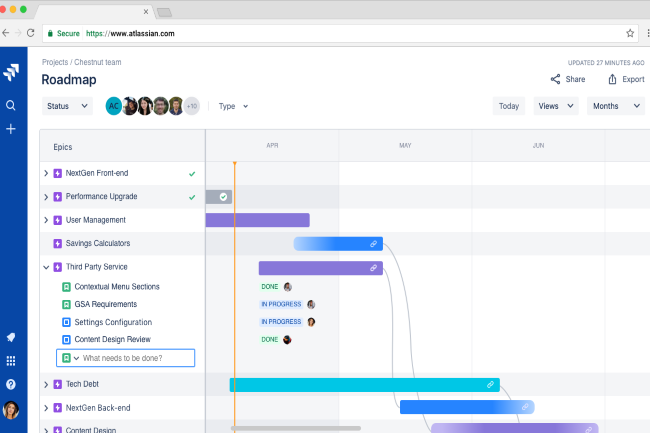Screen dimensions: 650x433
Task: Click the NextGen Front-end epic lightning icon
Action: pyautogui.click(x=58, y=173)
